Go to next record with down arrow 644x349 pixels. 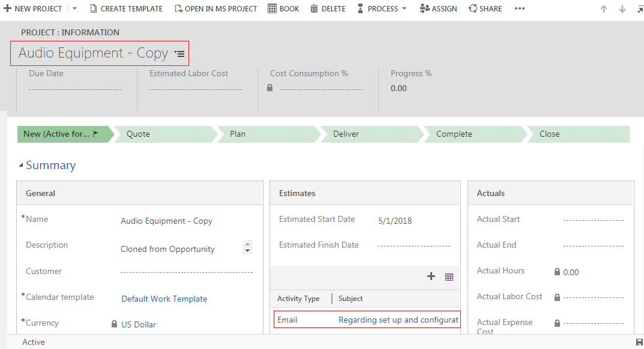tap(622, 8)
